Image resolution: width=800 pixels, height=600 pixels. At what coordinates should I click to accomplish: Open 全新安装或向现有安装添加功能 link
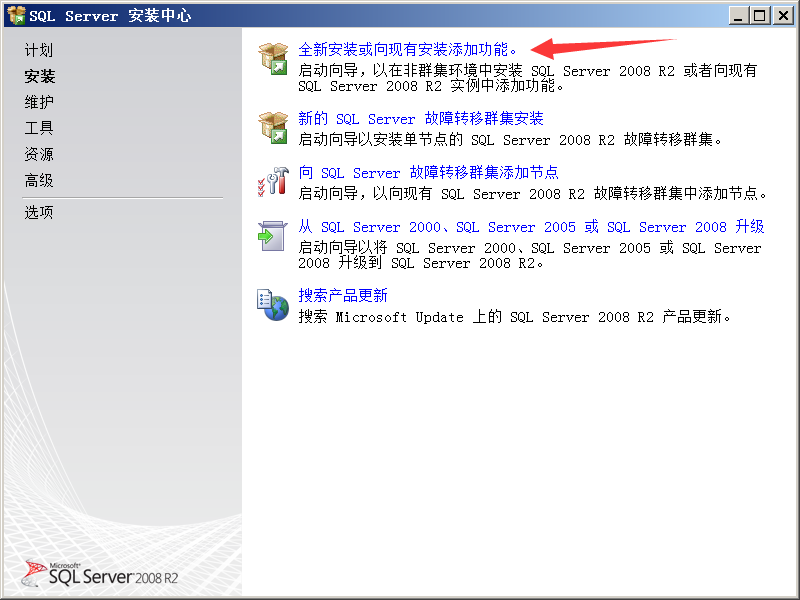pos(408,49)
